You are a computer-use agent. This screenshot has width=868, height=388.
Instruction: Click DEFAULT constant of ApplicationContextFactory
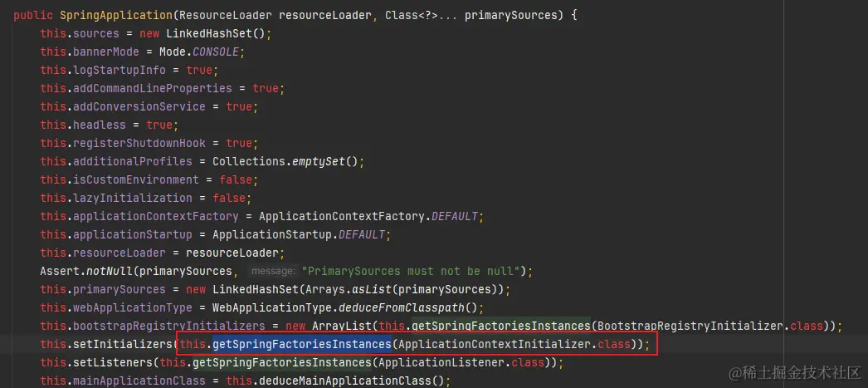pyautogui.click(x=454, y=217)
